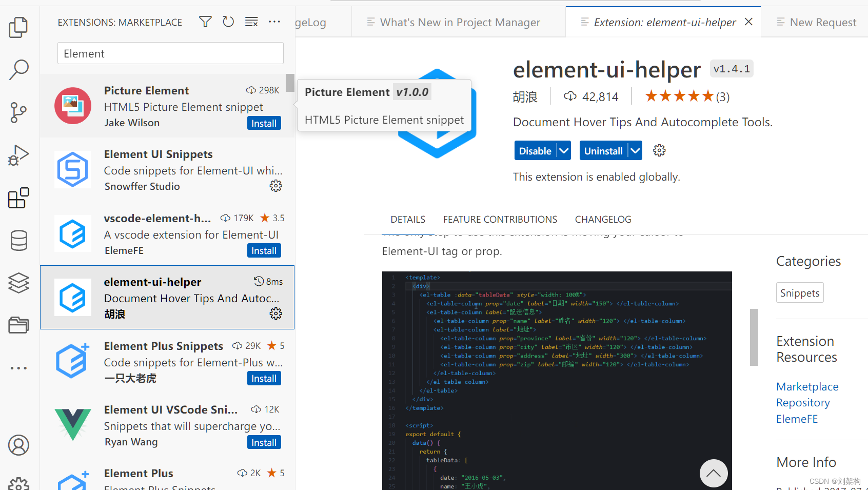Viewport: 868px width, 490px height.
Task: Click the publisher name 胡浪 in header
Action: [525, 96]
